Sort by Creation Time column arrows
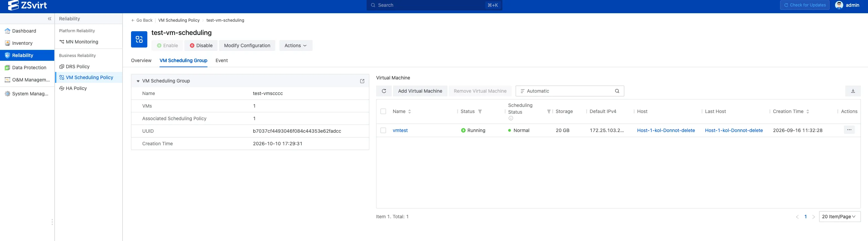 point(808,111)
